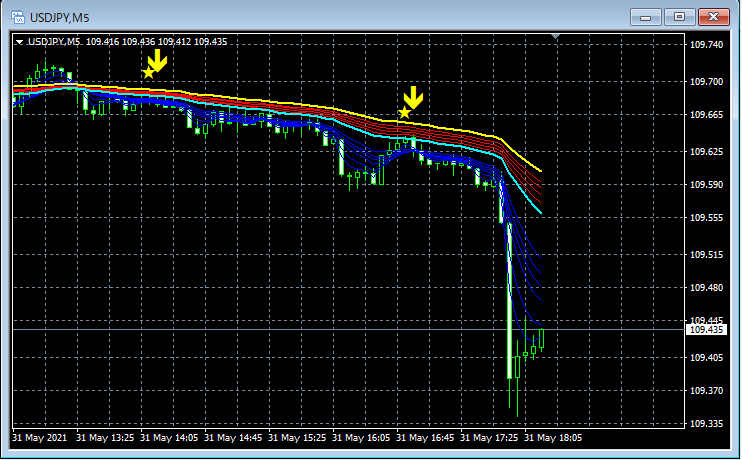Click the 31 May 13:25 time label
Viewport: 742px width, 460px height.
pyautogui.click(x=105, y=438)
